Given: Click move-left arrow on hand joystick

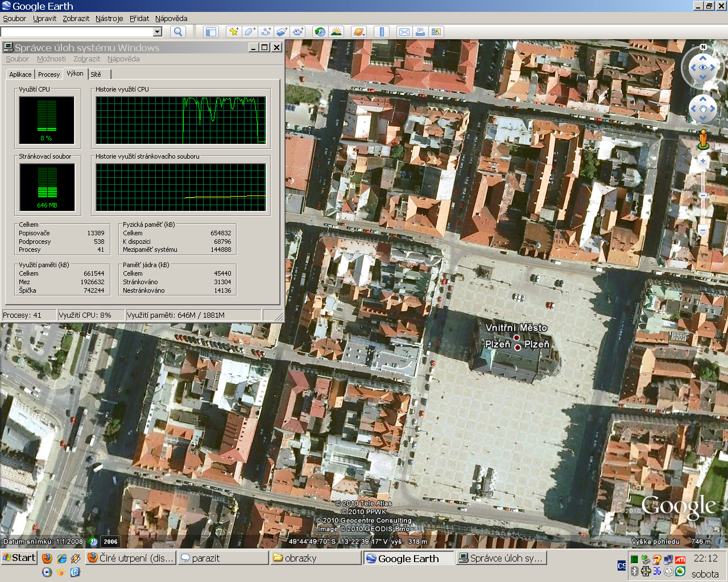Looking at the screenshot, I should pyautogui.click(x=693, y=109).
